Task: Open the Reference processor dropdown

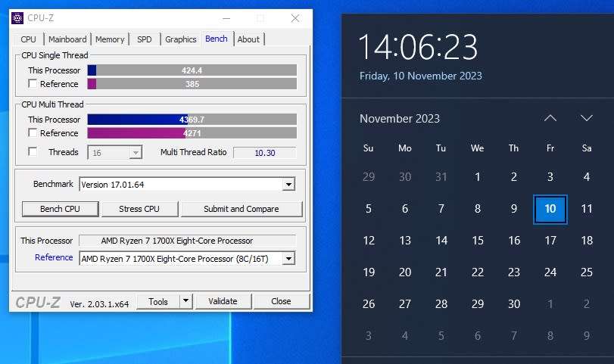Action: pyautogui.click(x=288, y=259)
